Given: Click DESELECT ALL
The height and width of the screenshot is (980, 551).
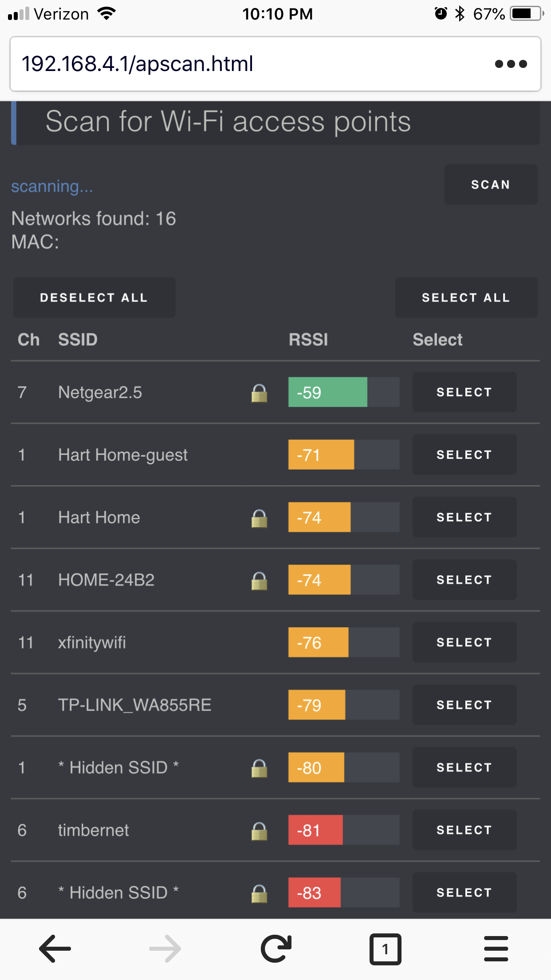Looking at the screenshot, I should click(94, 297).
